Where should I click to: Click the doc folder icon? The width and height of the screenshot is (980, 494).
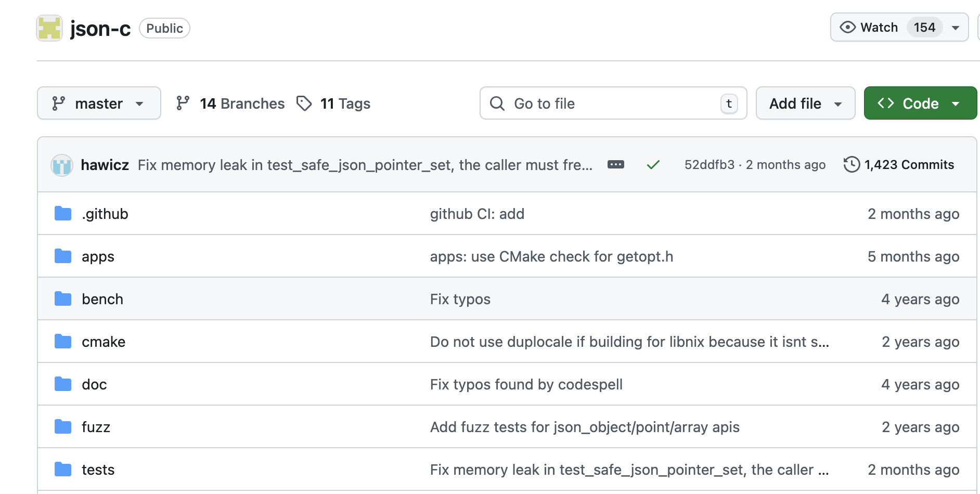pos(63,384)
